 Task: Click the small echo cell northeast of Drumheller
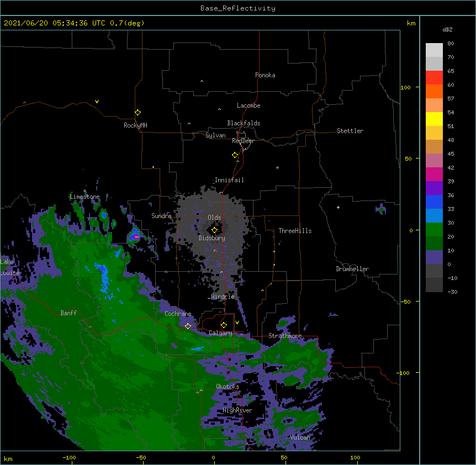(380, 209)
